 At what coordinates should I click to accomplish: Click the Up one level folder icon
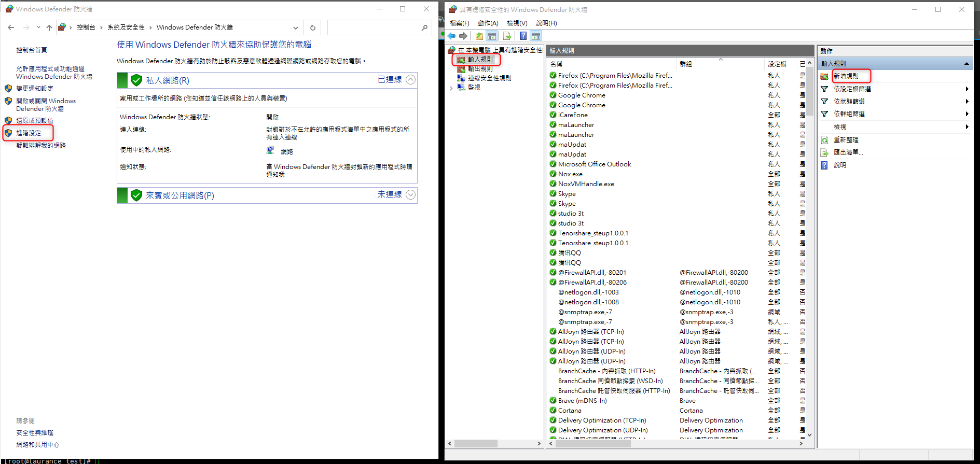click(479, 36)
